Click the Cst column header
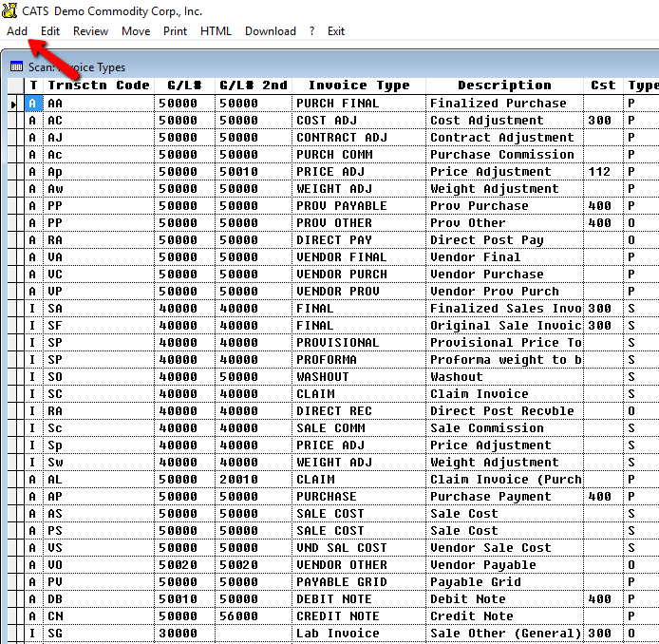 click(x=603, y=85)
